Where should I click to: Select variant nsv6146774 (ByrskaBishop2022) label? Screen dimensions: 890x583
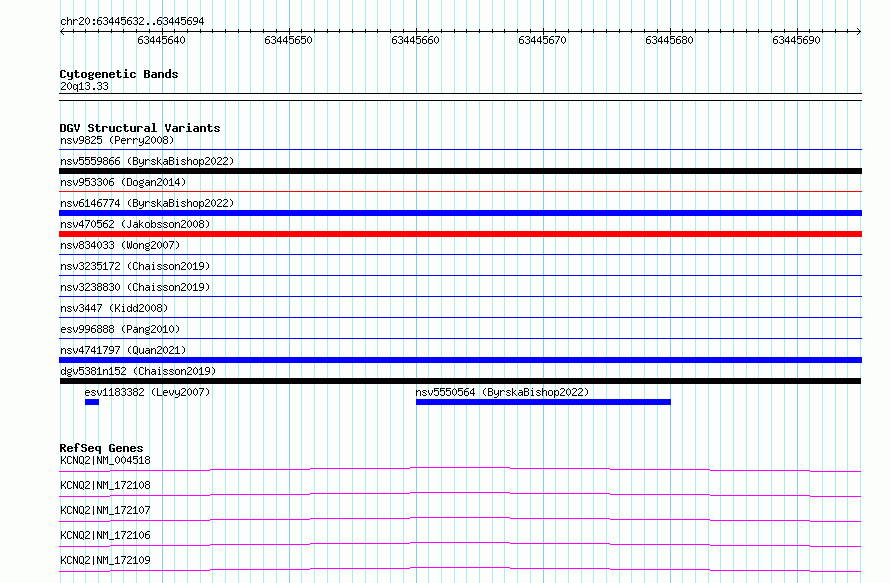(147, 203)
